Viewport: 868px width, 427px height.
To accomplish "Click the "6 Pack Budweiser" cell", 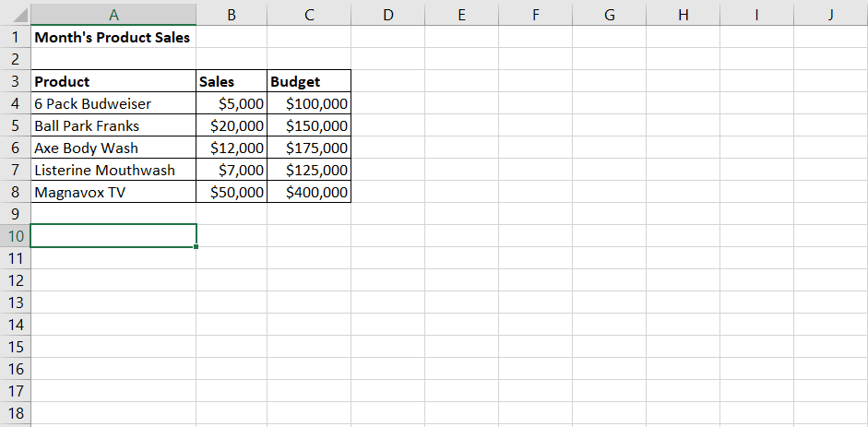I will [x=113, y=103].
